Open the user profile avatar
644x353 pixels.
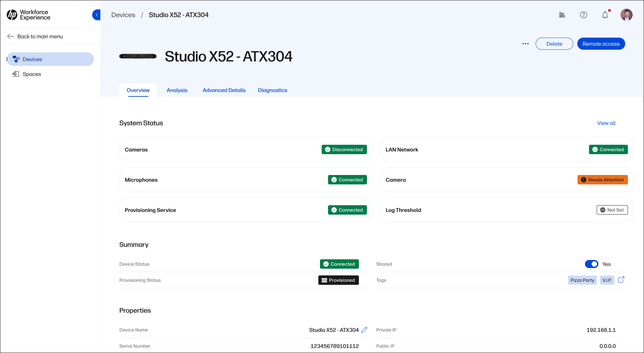pyautogui.click(x=627, y=15)
